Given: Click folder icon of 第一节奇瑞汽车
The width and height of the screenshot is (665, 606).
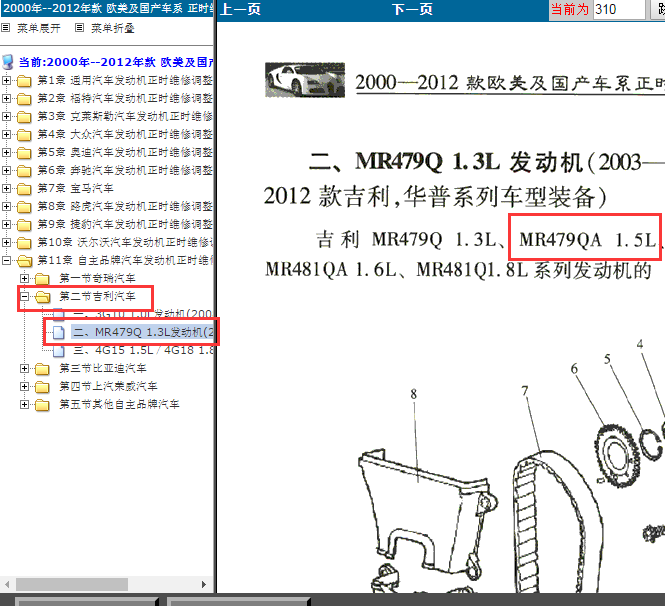Looking at the screenshot, I should 42,279.
